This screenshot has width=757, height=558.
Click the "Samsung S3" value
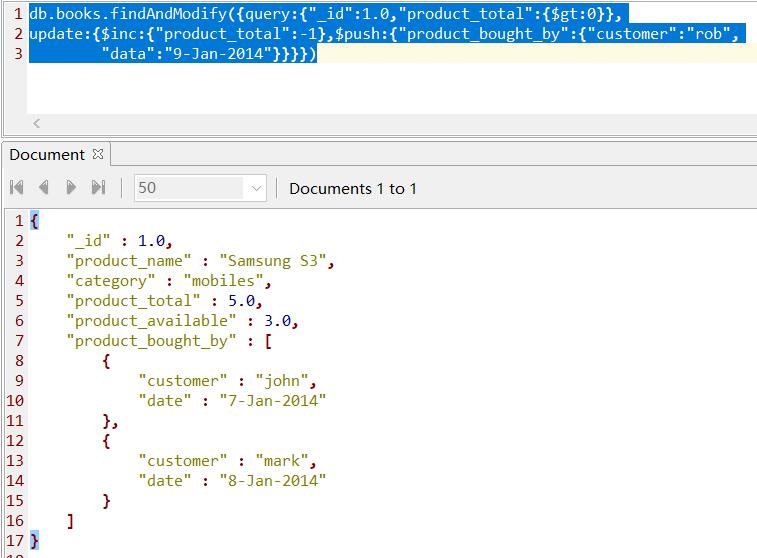[x=273, y=261]
